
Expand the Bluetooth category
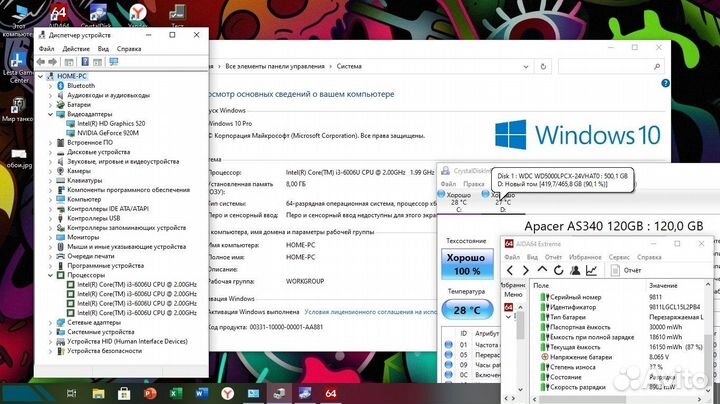[51, 86]
